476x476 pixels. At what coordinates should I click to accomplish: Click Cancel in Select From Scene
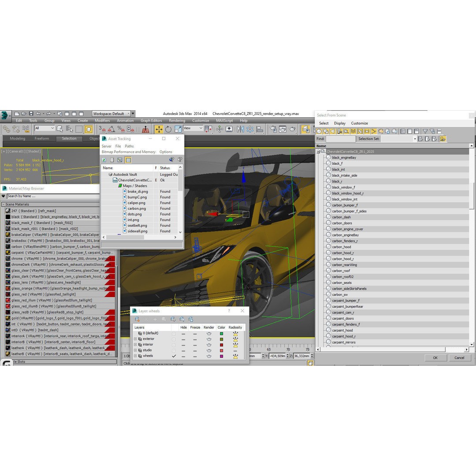(x=459, y=357)
